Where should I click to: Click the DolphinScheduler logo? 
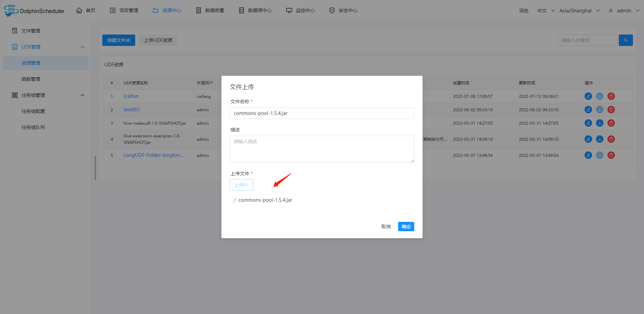point(34,10)
